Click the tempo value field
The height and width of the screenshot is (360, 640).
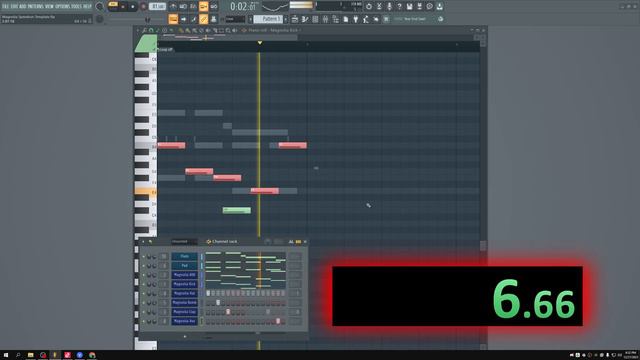click(x=157, y=7)
